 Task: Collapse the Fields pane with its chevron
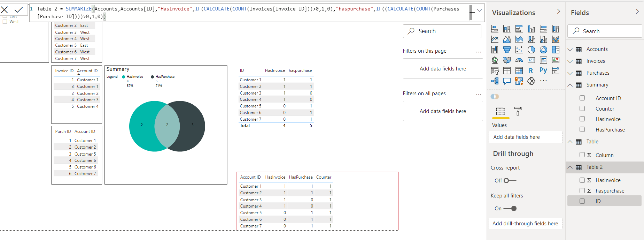click(637, 12)
